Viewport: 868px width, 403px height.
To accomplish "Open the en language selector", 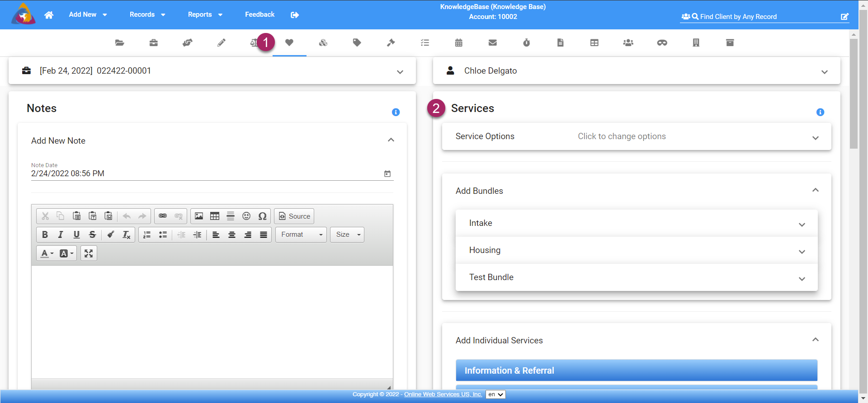I will [495, 394].
